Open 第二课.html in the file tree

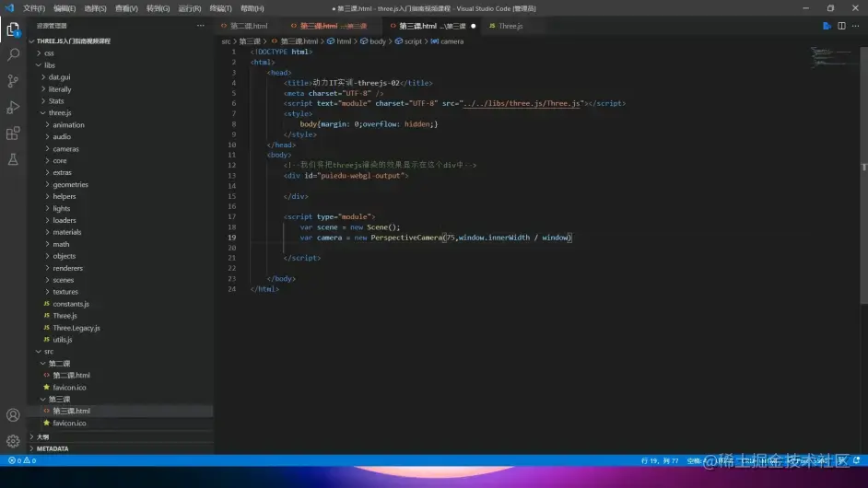click(x=71, y=375)
